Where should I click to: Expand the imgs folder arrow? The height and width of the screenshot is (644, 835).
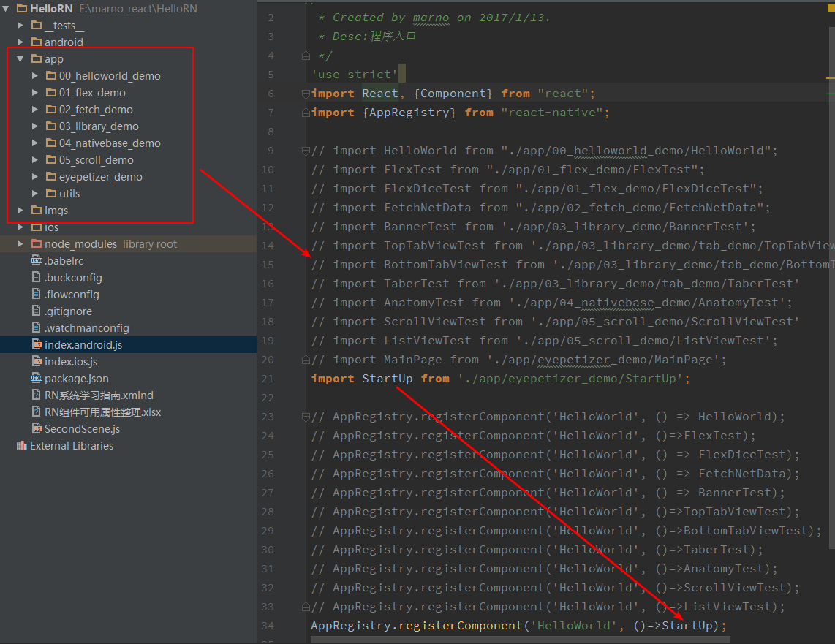pyautogui.click(x=20, y=211)
